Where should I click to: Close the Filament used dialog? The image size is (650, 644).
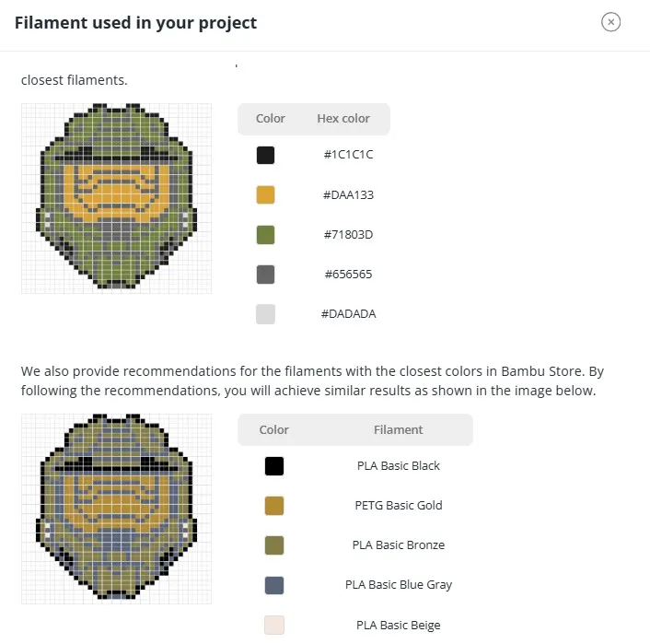(610, 22)
